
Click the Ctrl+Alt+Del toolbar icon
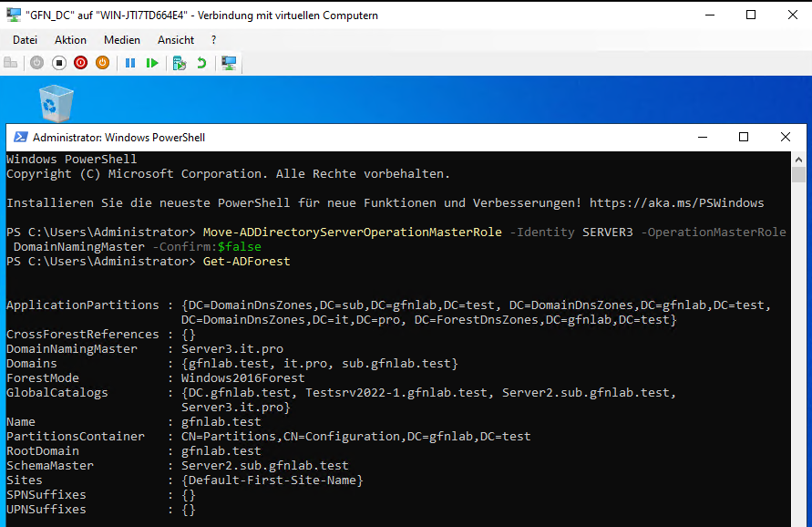(11, 63)
